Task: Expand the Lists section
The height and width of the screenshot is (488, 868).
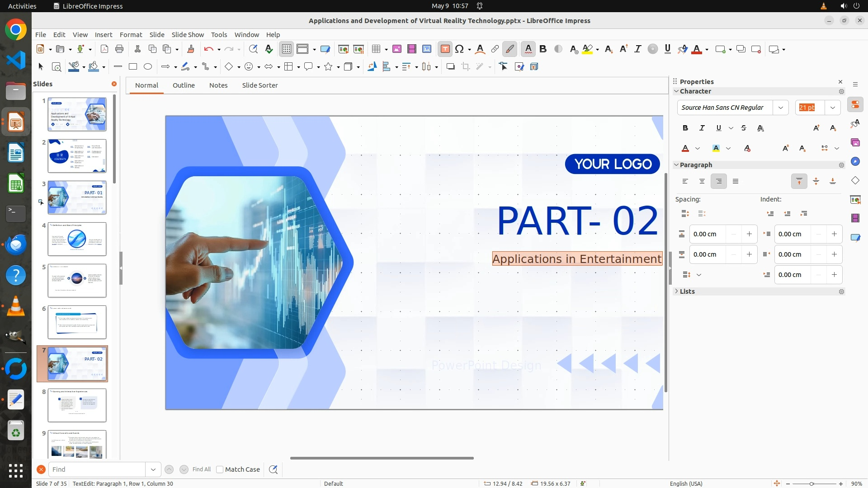Action: click(687, 291)
